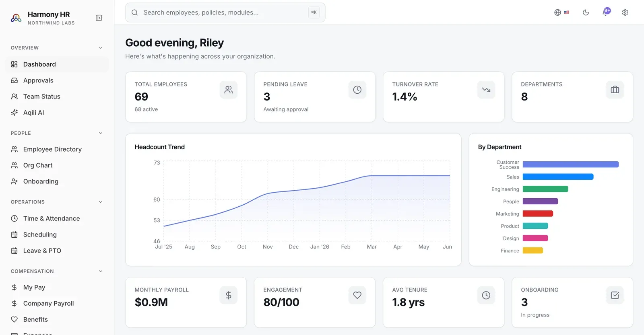Image resolution: width=644 pixels, height=335 pixels.
Task: Click the 68 active text
Action: point(146,109)
